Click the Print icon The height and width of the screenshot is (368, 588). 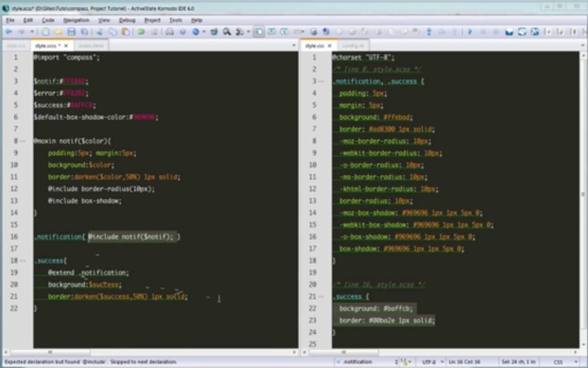[169, 32]
